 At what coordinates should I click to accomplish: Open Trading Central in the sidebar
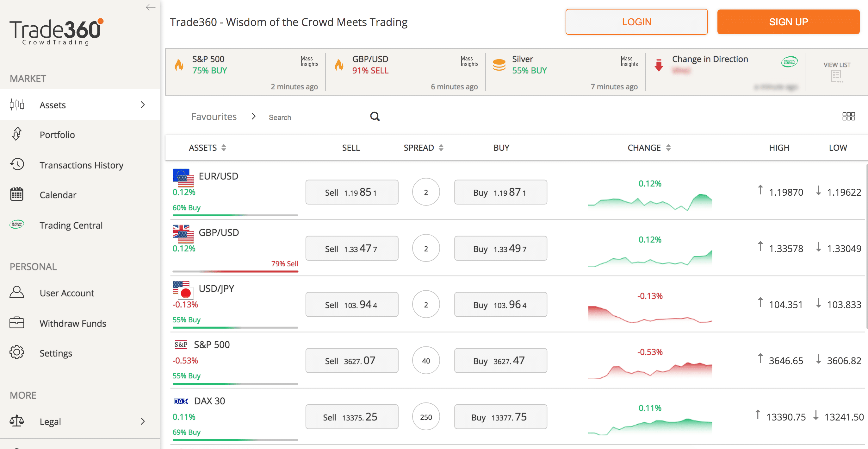point(80,225)
